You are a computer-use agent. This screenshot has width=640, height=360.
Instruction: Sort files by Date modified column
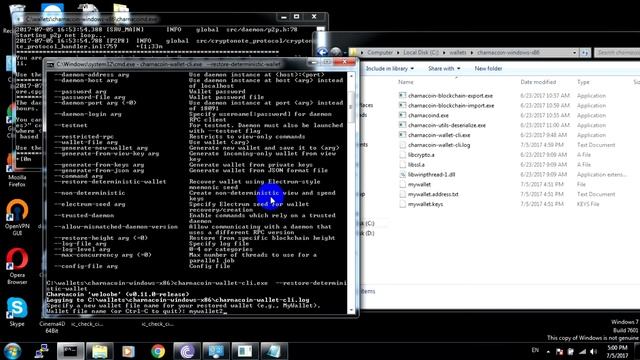click(538, 82)
